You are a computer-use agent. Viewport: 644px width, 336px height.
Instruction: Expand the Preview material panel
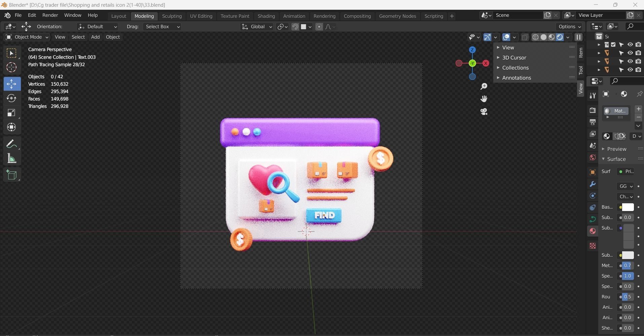(x=617, y=149)
